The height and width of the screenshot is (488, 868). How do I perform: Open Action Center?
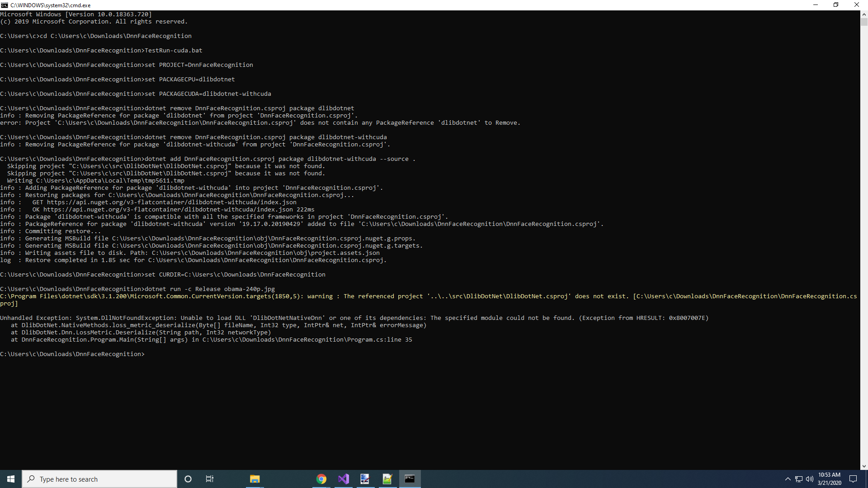point(854,479)
